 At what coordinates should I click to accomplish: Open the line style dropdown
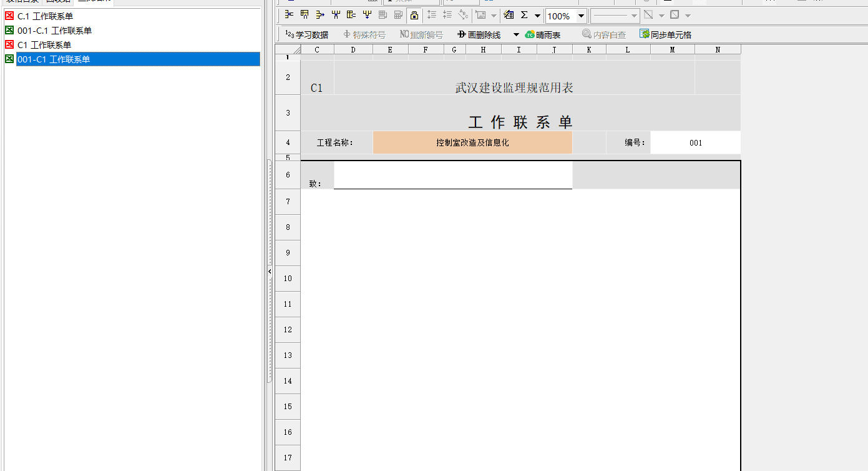(615, 16)
